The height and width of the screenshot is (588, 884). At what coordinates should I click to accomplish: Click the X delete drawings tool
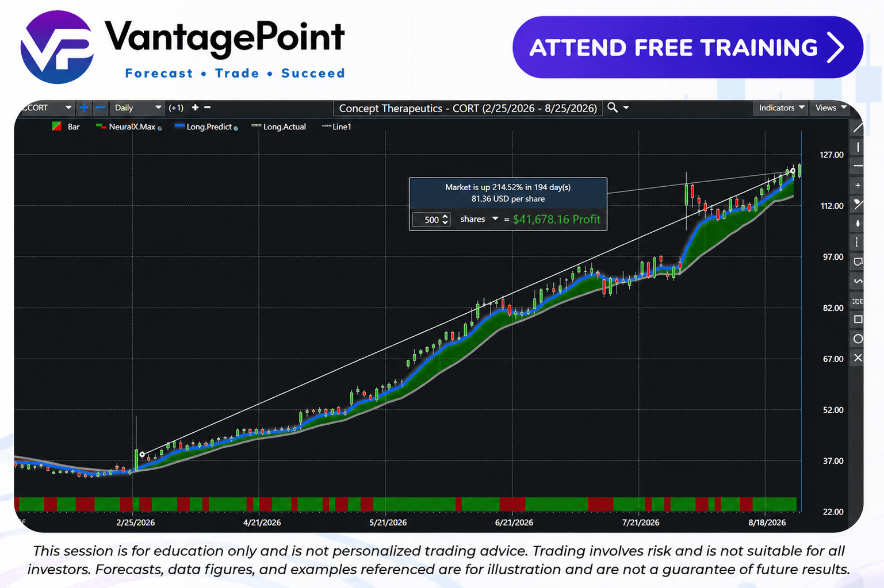pos(858,358)
